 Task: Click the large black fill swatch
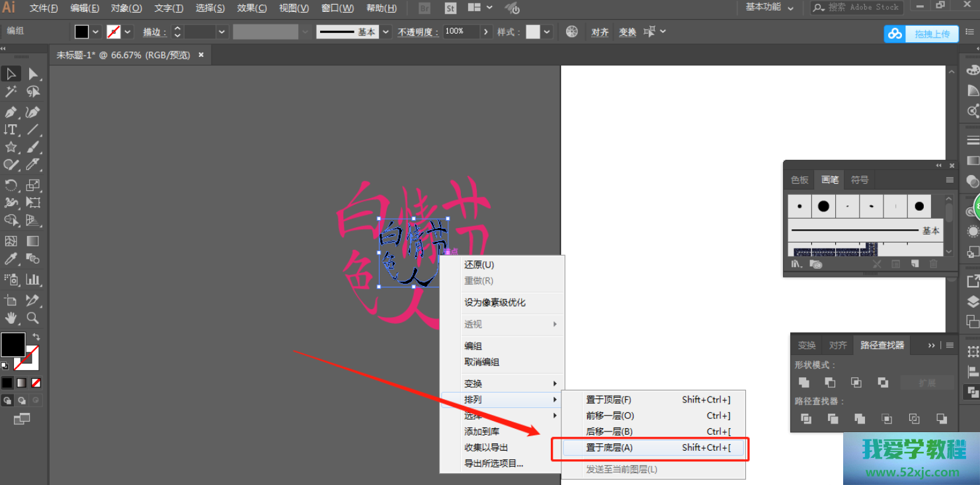click(x=13, y=344)
